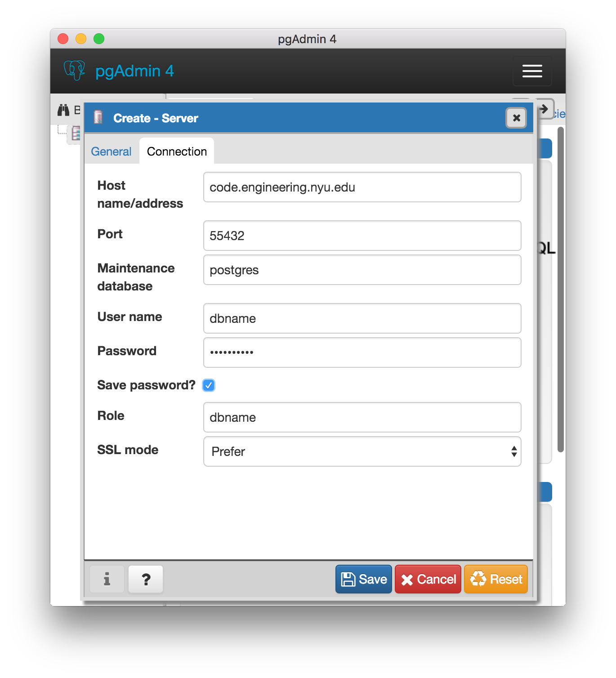Select the Connection tab

177,152
